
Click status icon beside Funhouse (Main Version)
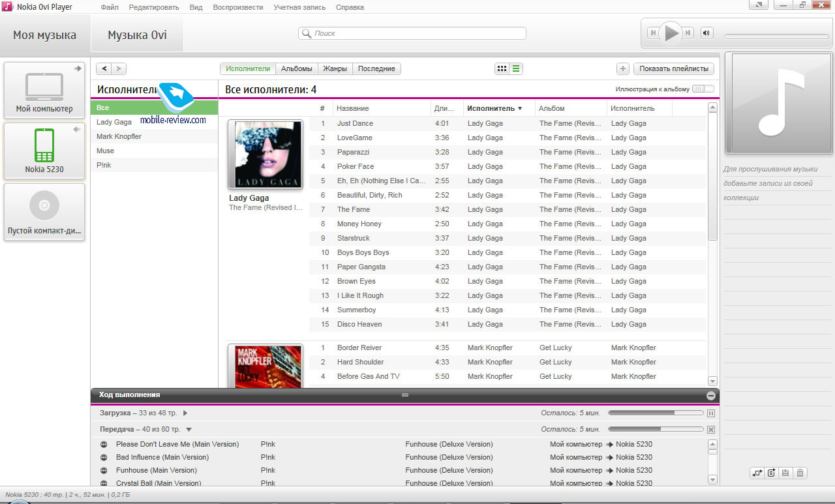(x=104, y=470)
